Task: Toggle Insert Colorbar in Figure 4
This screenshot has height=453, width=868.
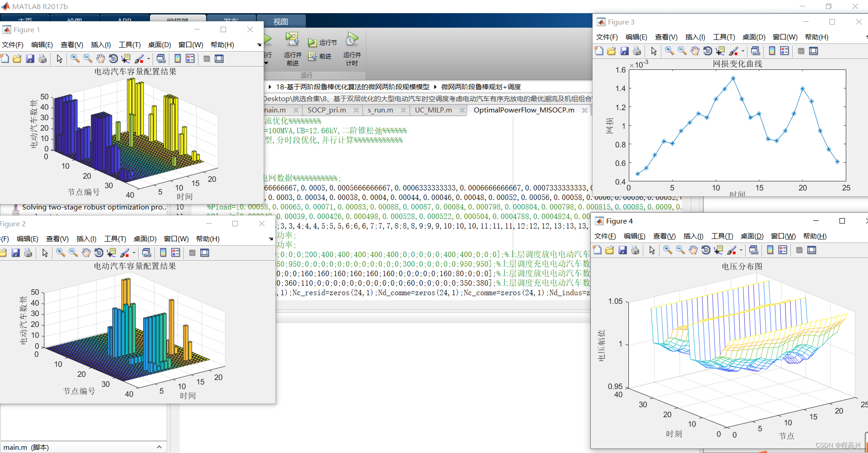Action: 770,250
